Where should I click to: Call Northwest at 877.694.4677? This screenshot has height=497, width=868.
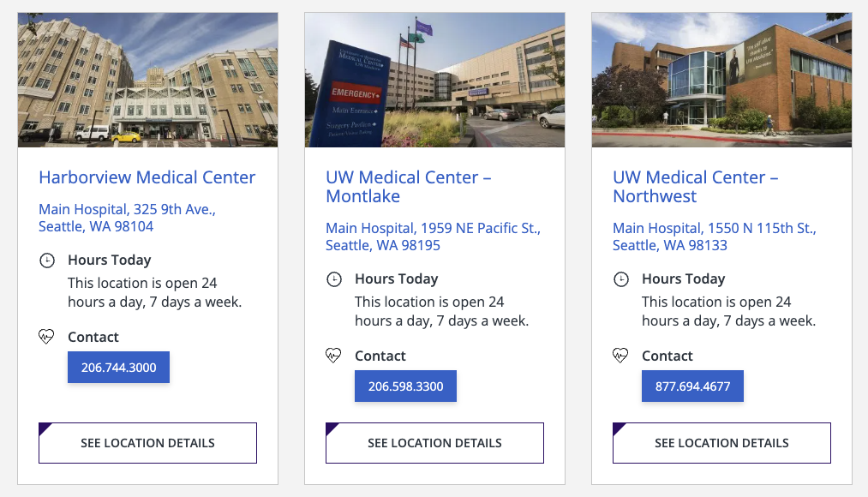click(x=693, y=386)
